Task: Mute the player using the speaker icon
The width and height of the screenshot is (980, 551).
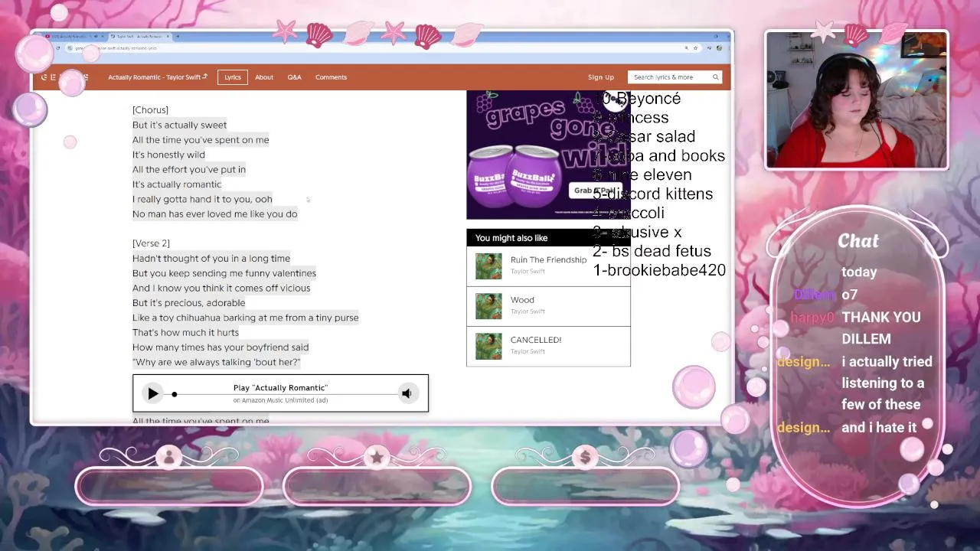Action: [x=407, y=393]
